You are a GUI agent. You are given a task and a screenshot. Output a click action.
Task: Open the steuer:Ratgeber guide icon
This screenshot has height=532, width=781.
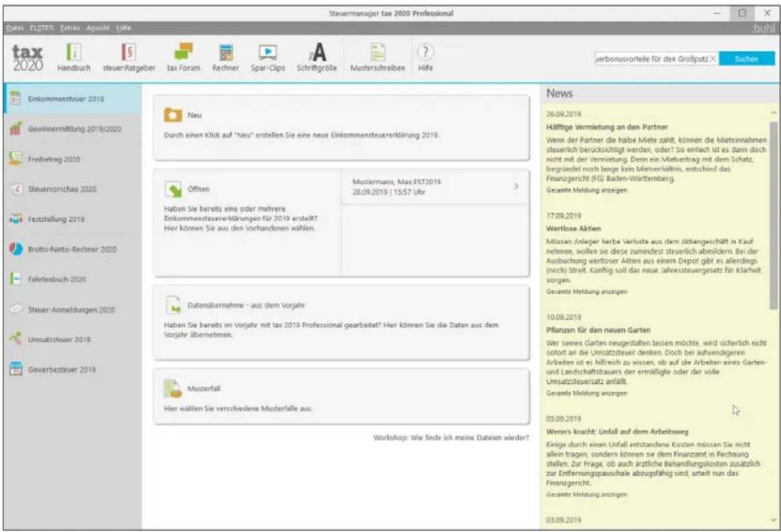pyautogui.click(x=128, y=52)
